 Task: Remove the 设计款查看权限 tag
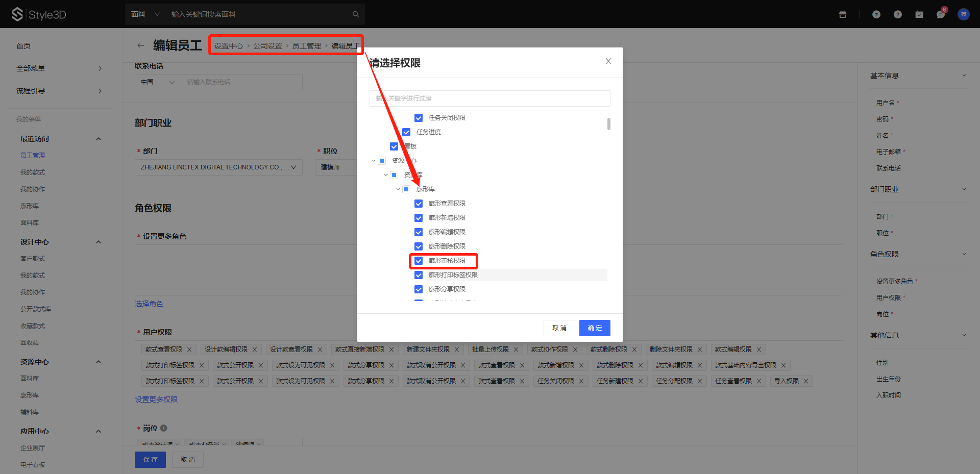[320, 350]
